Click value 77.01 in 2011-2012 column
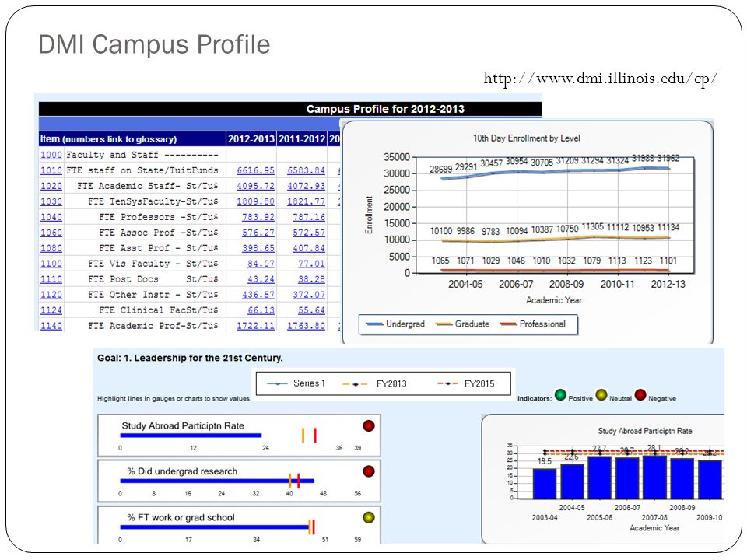 click(x=311, y=264)
